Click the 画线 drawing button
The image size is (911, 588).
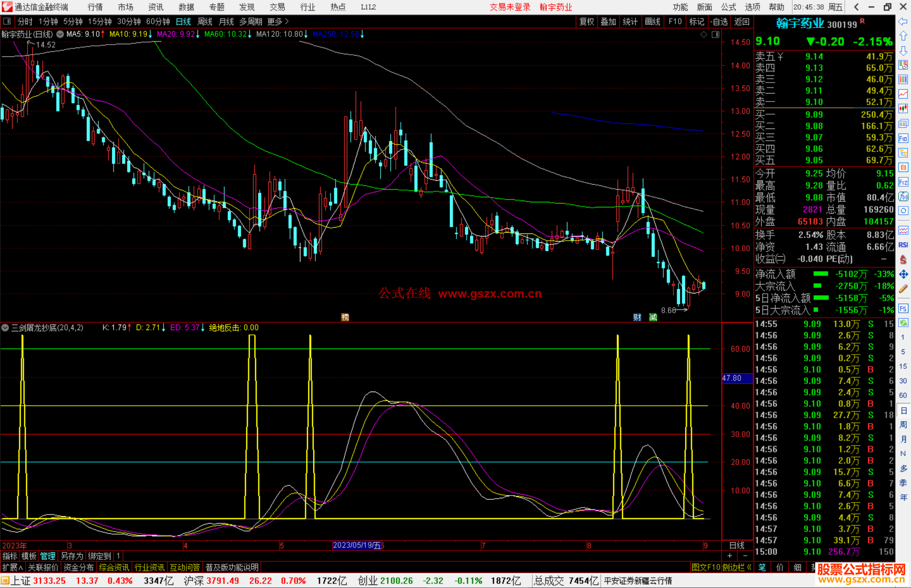tap(652, 21)
